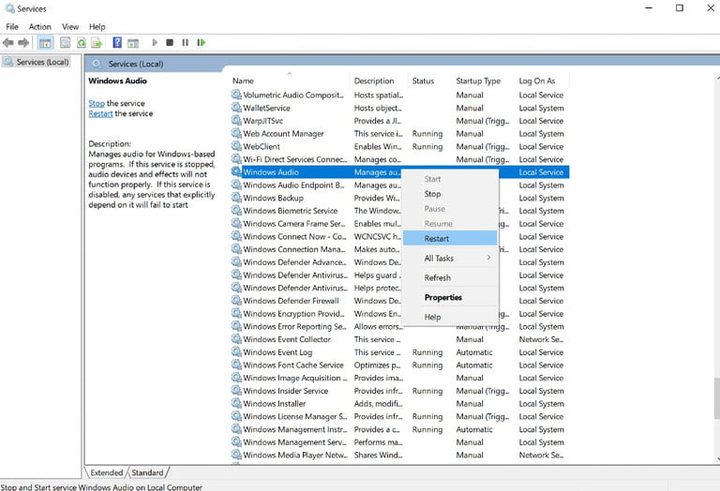Choose Restart from the context menu
The image size is (720, 491).
[437, 239]
